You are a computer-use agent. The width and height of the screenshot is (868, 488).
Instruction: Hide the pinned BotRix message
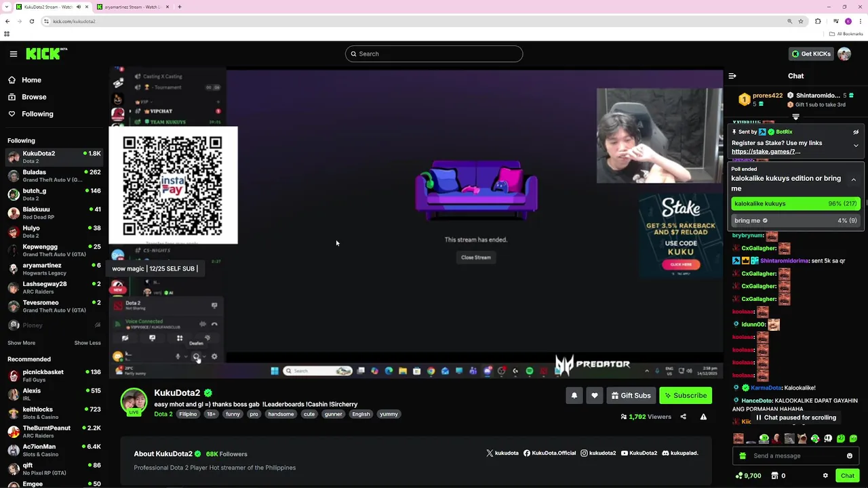856,132
